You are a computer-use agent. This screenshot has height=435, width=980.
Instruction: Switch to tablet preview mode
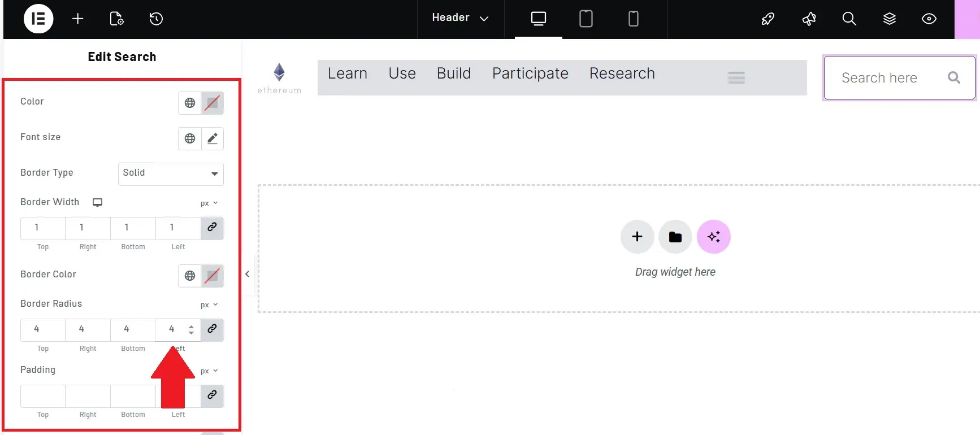[x=586, y=19]
